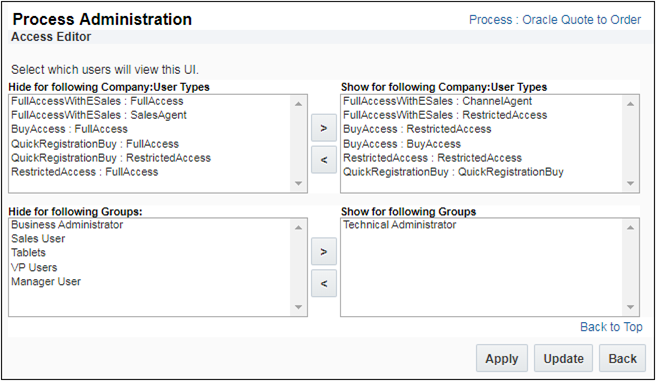Viewport: 656px width, 381px height.
Task: Select BuyAccess : RestrictedAccess in Show list
Action: pos(417,129)
